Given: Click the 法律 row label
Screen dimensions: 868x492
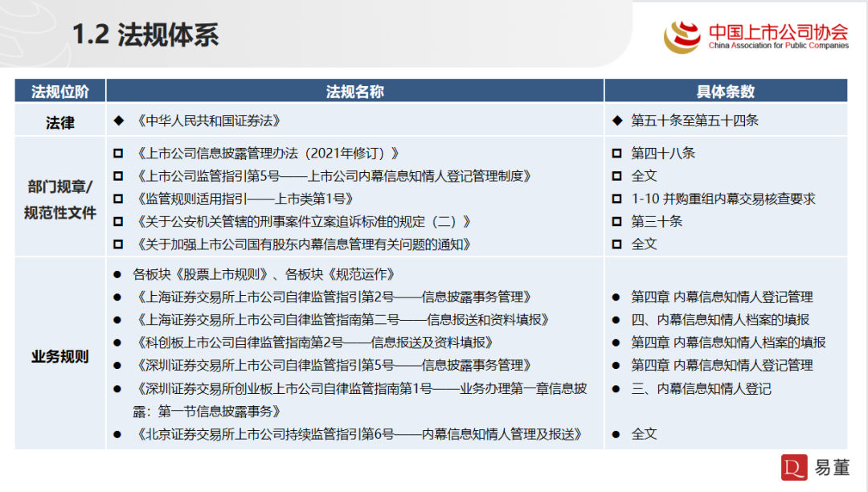Looking at the screenshot, I should point(59,120).
